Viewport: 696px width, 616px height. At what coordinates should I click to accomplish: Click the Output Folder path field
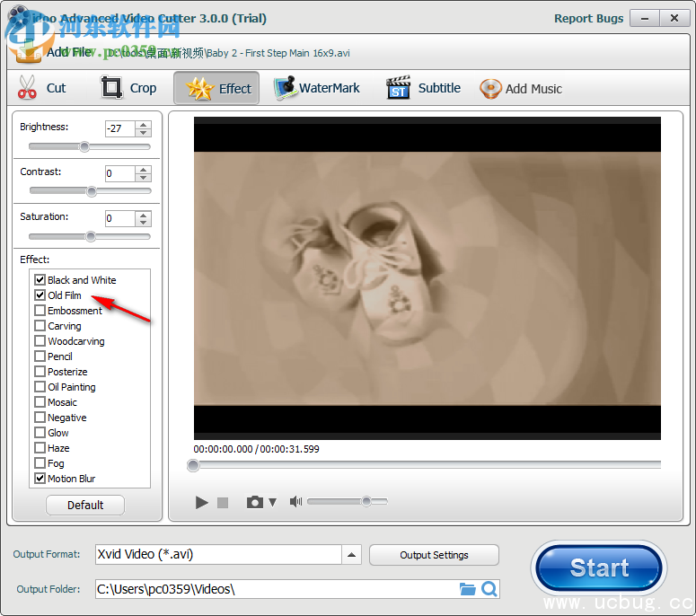[277, 589]
